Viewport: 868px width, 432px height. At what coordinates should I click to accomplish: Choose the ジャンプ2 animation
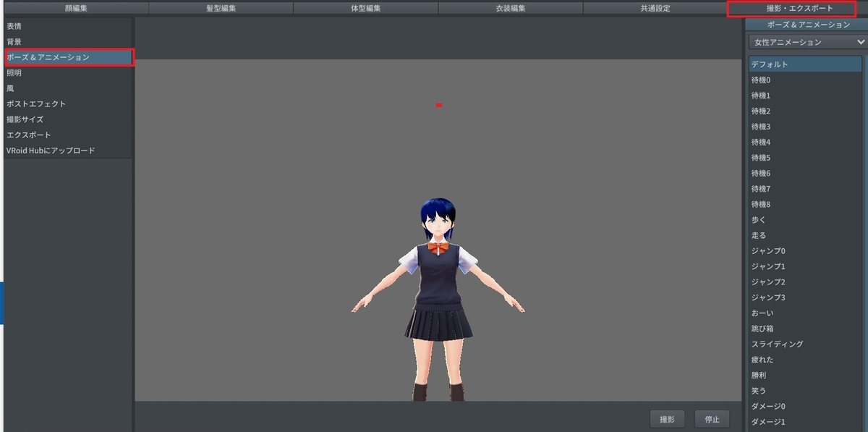point(807,282)
